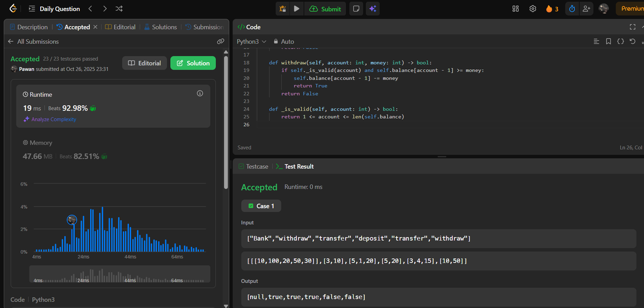Select the Accepted tab
The image size is (644, 308).
click(x=74, y=27)
